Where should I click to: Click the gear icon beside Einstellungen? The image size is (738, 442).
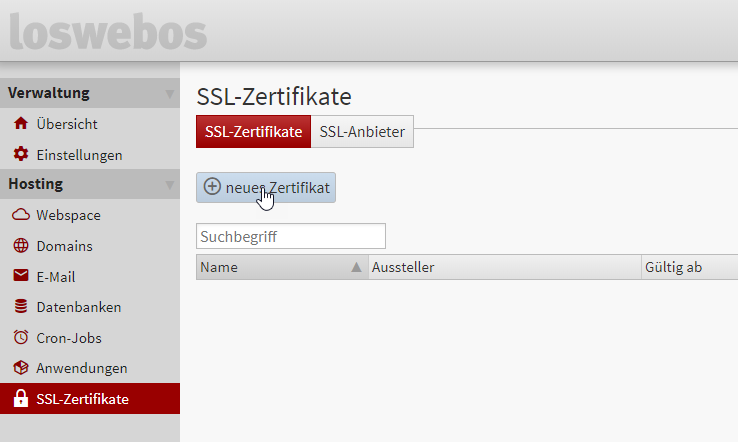20,155
